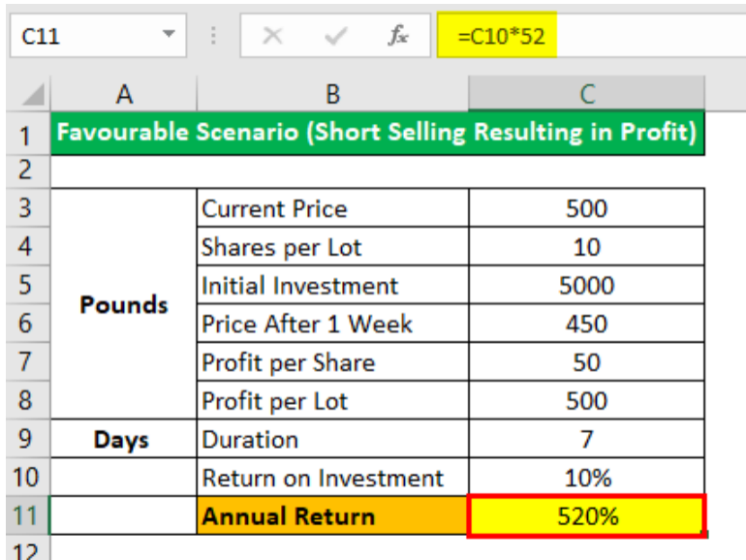Click the Cancel (X) formula bar icon
Screen dimensions: 746x560
274,36
